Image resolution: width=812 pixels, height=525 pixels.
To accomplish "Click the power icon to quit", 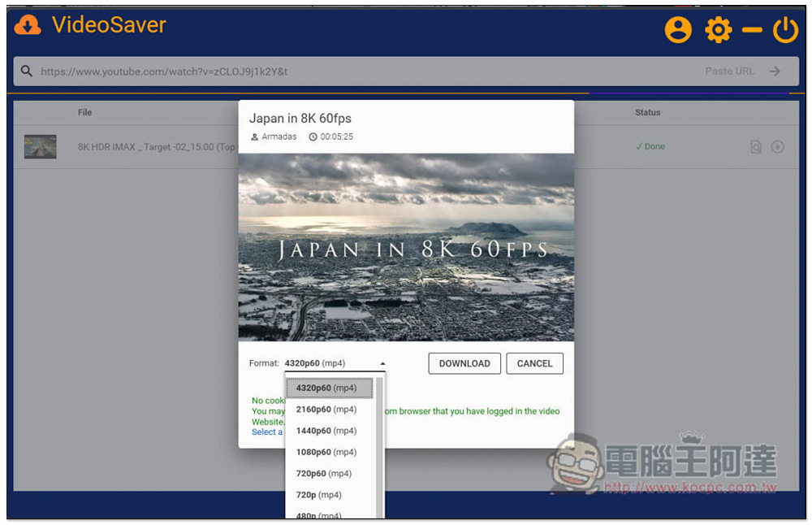I will point(785,29).
